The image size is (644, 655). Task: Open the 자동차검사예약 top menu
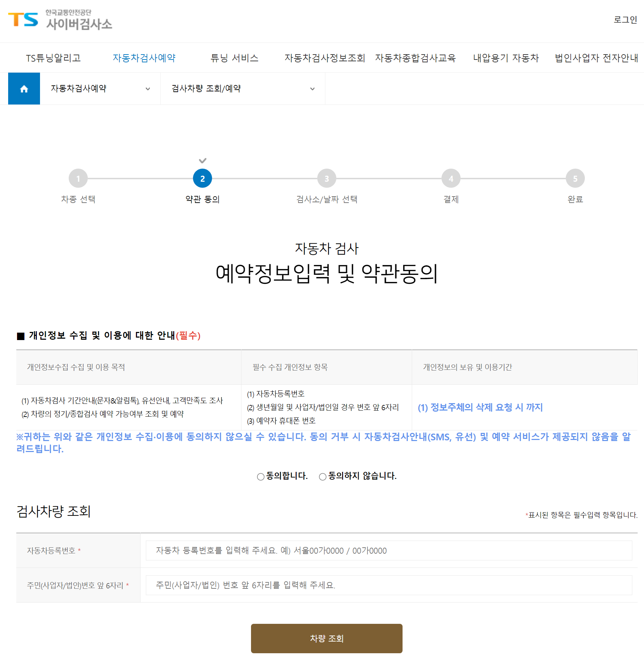[144, 58]
